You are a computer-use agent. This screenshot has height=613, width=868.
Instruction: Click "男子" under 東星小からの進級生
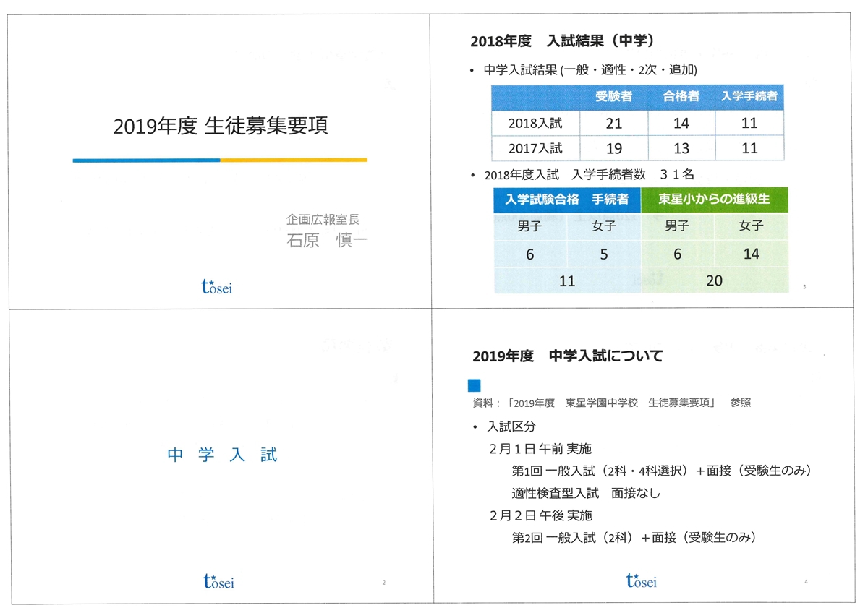677,226
